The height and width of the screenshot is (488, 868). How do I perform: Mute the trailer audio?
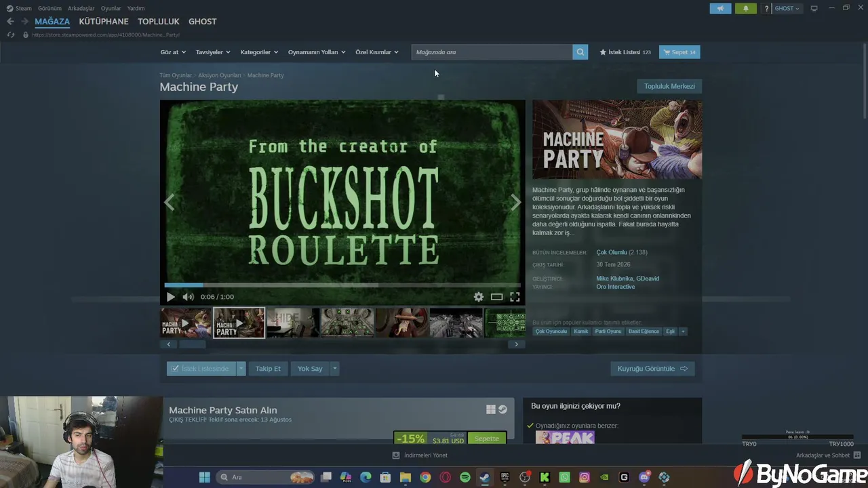(x=188, y=297)
